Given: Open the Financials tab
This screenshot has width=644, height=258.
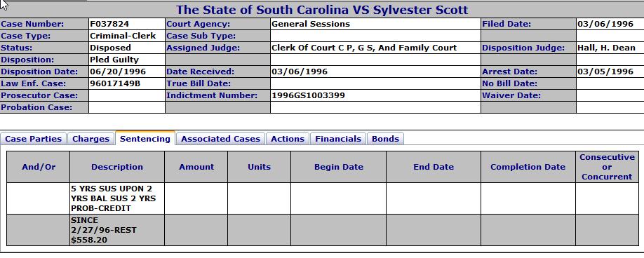Looking at the screenshot, I should pyautogui.click(x=338, y=139).
